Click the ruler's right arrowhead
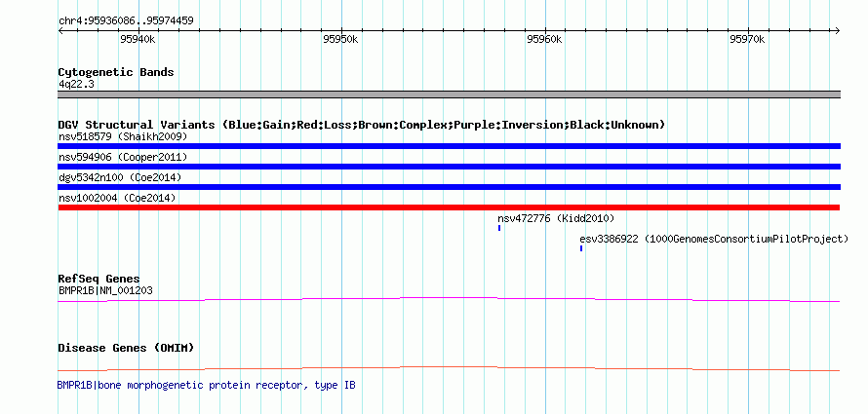The height and width of the screenshot is (414, 868). (x=838, y=31)
